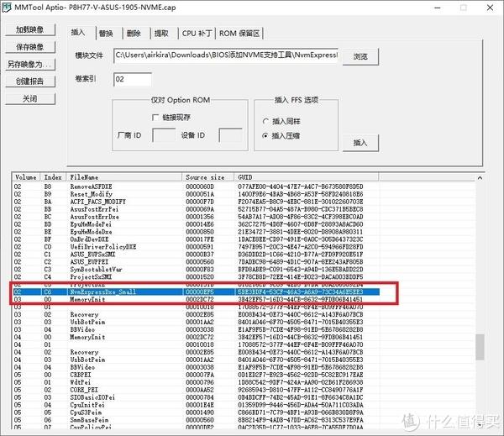The width and height of the screenshot is (504, 436).
Task: Select the ACPI_FACS_MODIFY row
Action: pos(196,202)
